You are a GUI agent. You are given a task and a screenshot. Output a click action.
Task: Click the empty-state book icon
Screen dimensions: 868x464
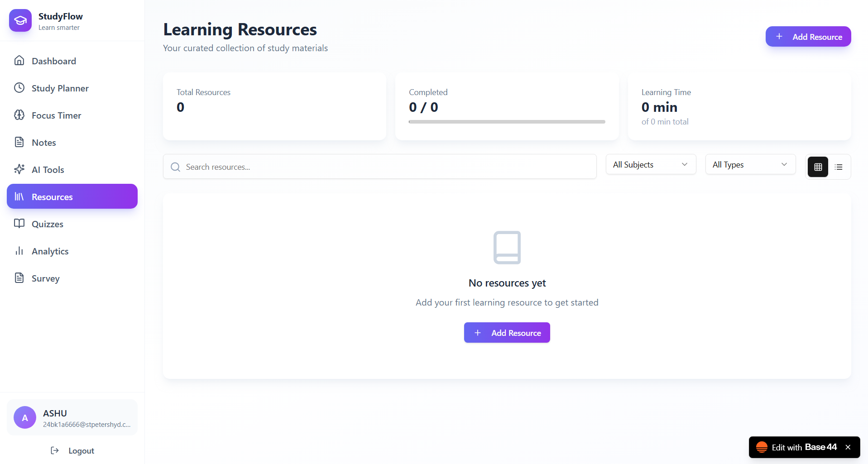point(507,248)
